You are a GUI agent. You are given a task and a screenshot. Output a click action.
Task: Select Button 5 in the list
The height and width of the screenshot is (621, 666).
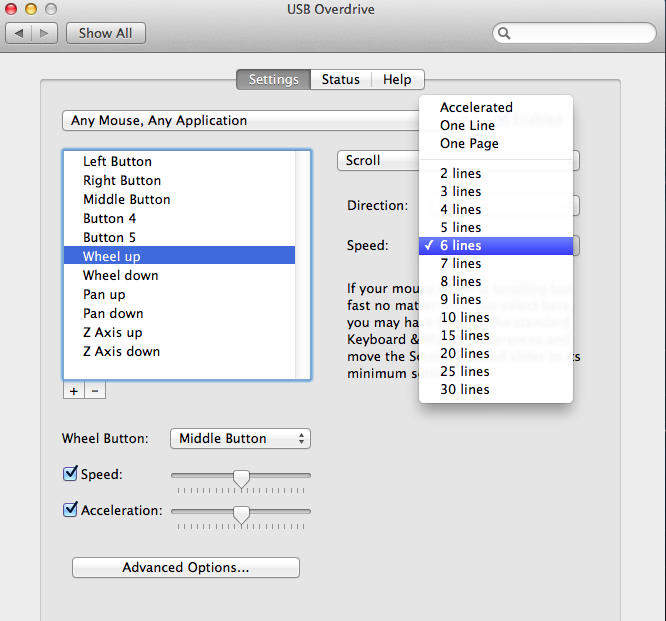(179, 237)
